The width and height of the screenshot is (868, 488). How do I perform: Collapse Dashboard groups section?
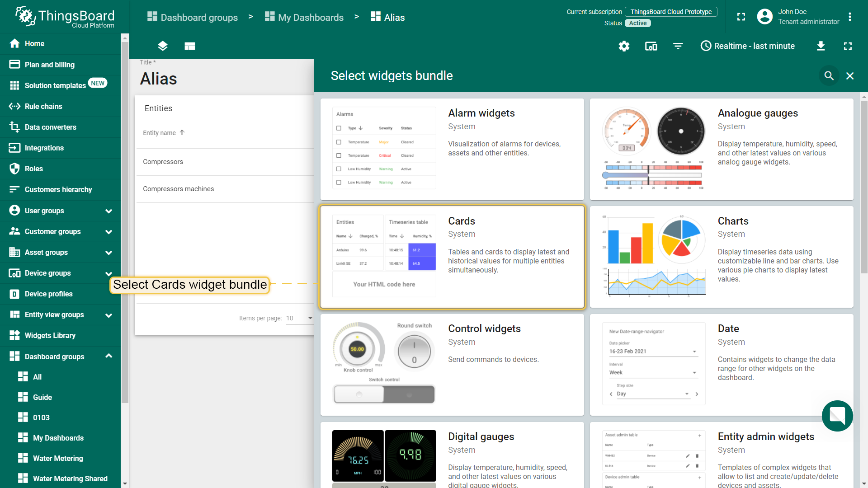tap(108, 356)
